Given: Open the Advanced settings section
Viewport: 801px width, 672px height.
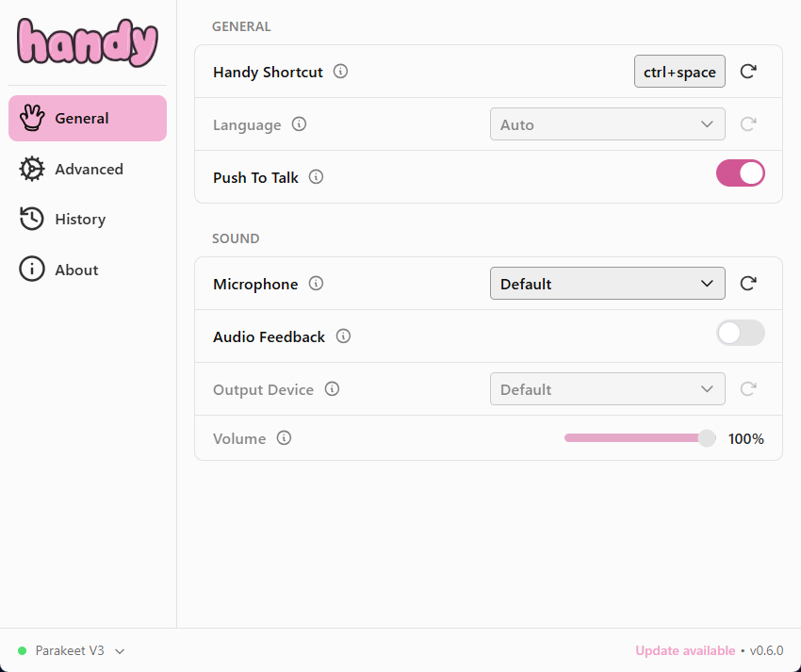Looking at the screenshot, I should tap(88, 169).
